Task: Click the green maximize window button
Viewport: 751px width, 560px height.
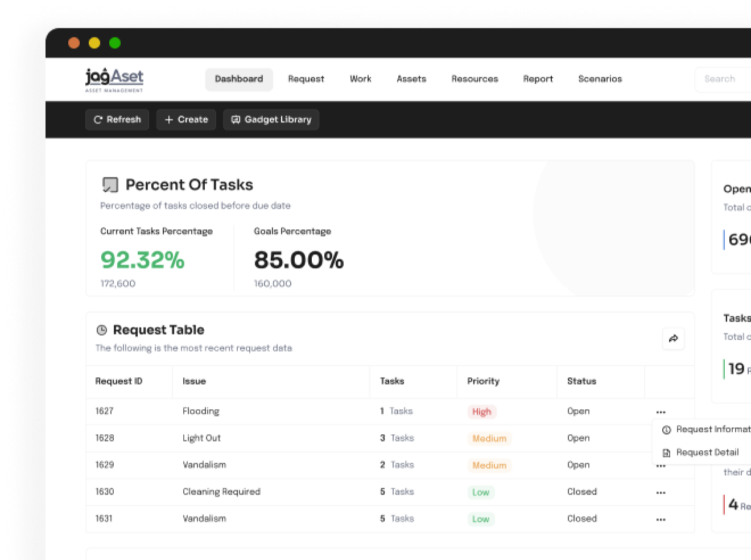Action: tap(115, 43)
